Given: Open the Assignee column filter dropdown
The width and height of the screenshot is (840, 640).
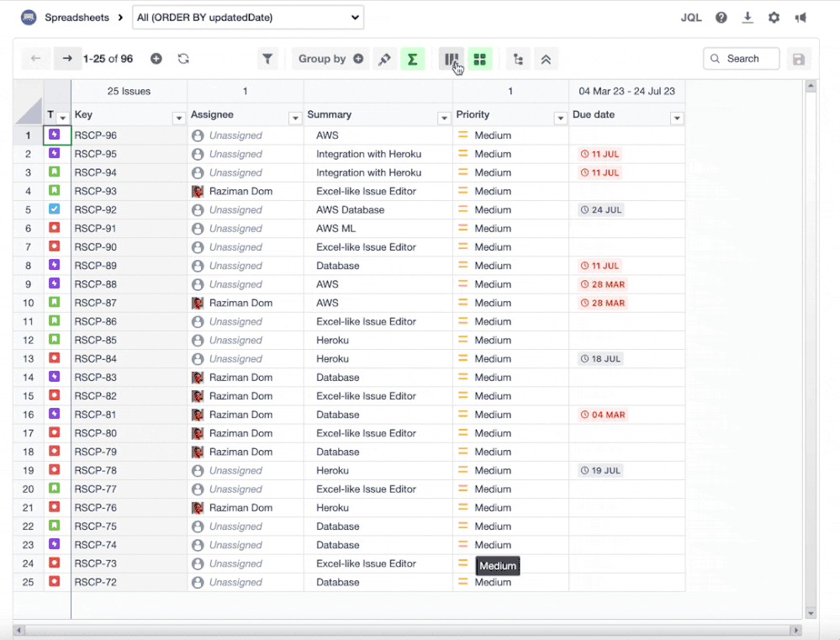Looking at the screenshot, I should (295, 118).
